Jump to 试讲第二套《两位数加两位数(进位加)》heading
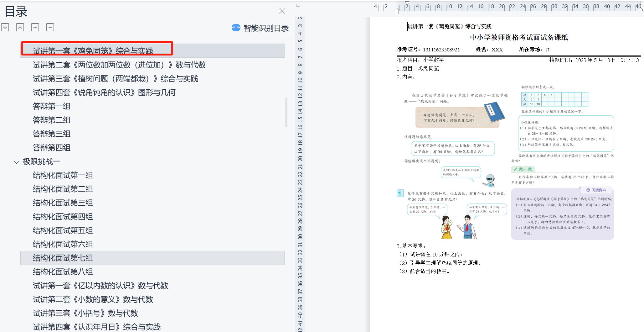The image size is (644, 332). click(119, 65)
